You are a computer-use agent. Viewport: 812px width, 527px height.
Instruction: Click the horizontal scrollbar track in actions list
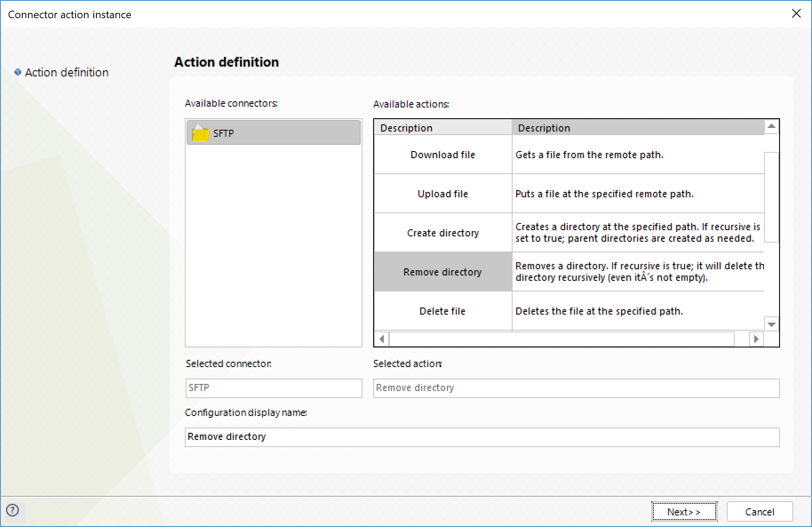(x=562, y=339)
